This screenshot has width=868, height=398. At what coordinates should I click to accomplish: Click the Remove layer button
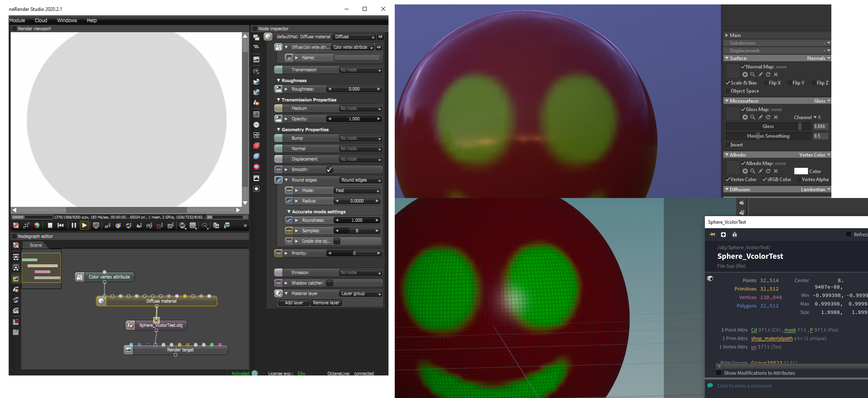pyautogui.click(x=326, y=303)
